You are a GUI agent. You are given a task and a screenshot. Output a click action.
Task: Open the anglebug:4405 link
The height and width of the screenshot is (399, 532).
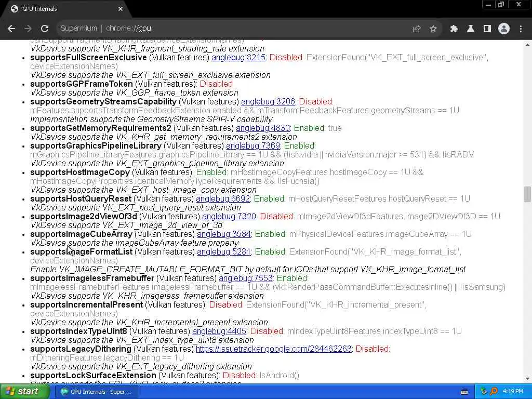219,331
